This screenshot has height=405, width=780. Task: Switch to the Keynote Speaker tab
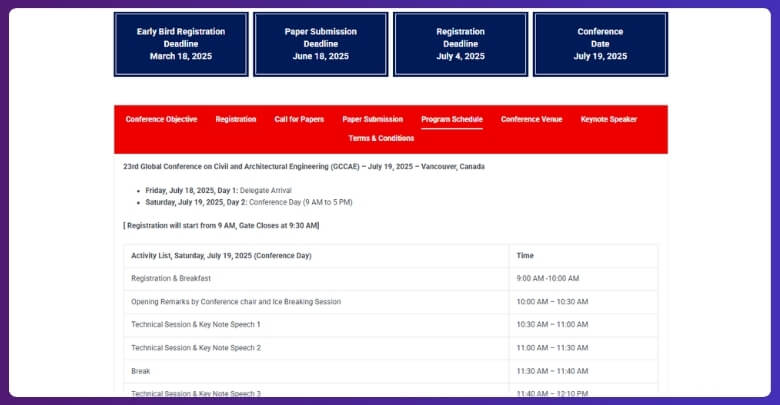point(609,119)
